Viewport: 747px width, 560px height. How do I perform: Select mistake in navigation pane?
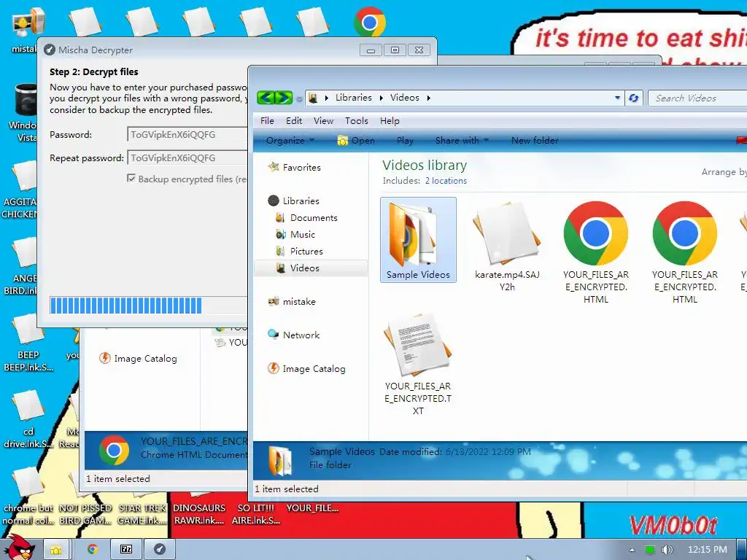(x=292, y=301)
